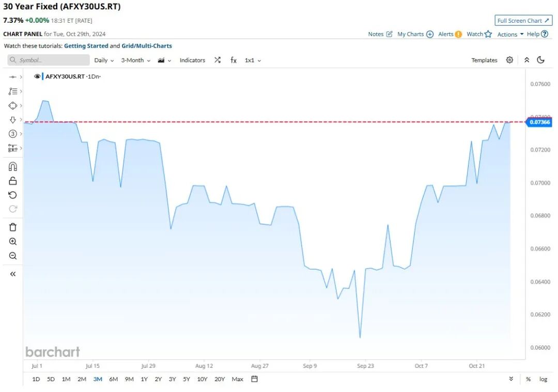Open the Getting Started tutorial

point(86,46)
